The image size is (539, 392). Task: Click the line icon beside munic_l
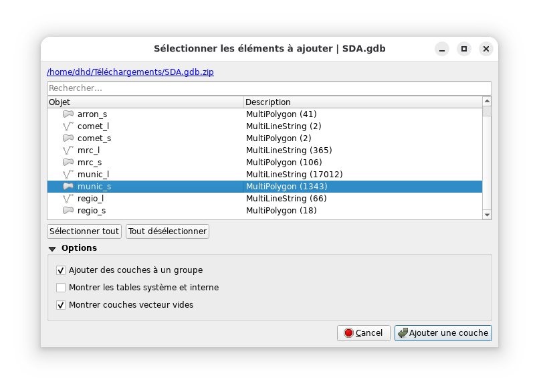[x=68, y=175]
